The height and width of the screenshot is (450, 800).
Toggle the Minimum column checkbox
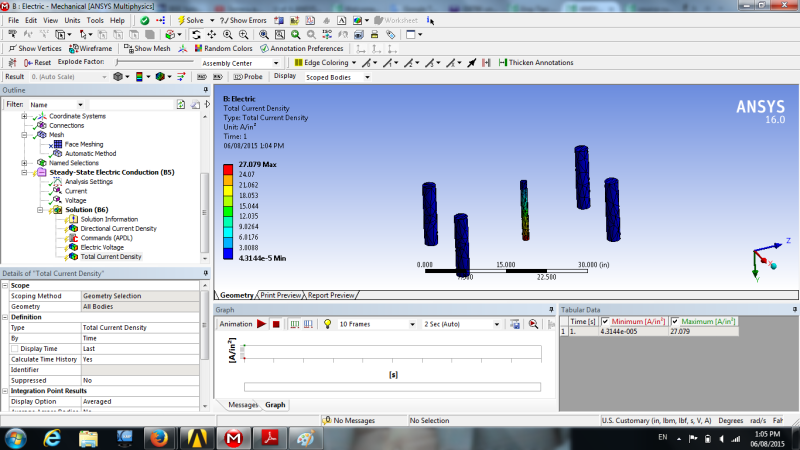(605, 321)
